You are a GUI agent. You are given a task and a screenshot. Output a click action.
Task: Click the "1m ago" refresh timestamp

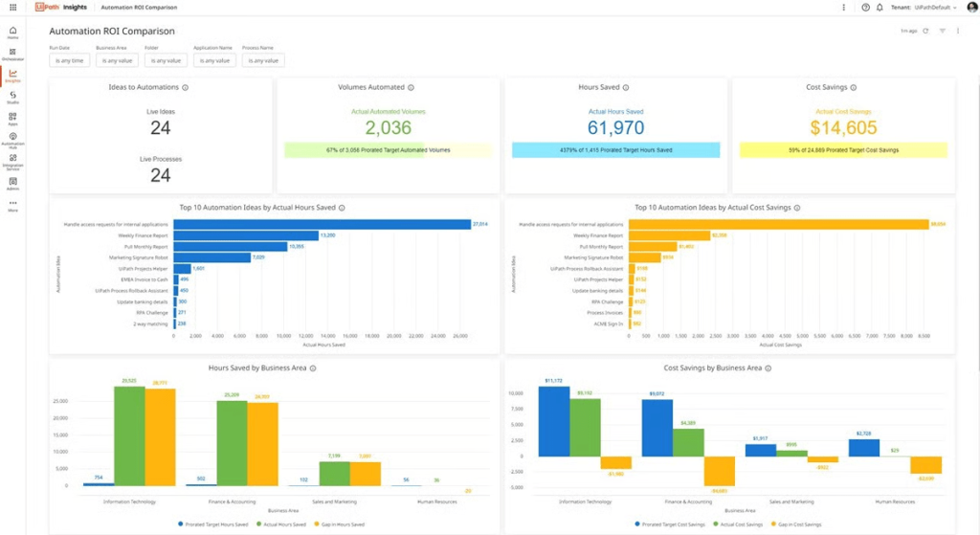click(x=909, y=31)
